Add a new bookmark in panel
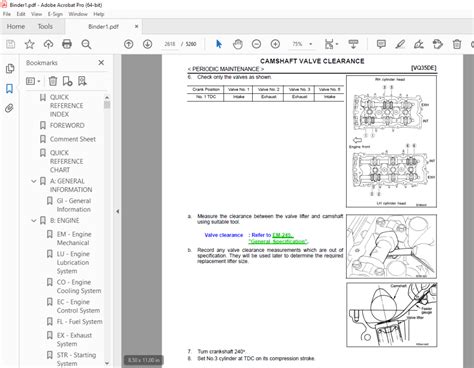This screenshot has height=368, width=474. coord(67,81)
